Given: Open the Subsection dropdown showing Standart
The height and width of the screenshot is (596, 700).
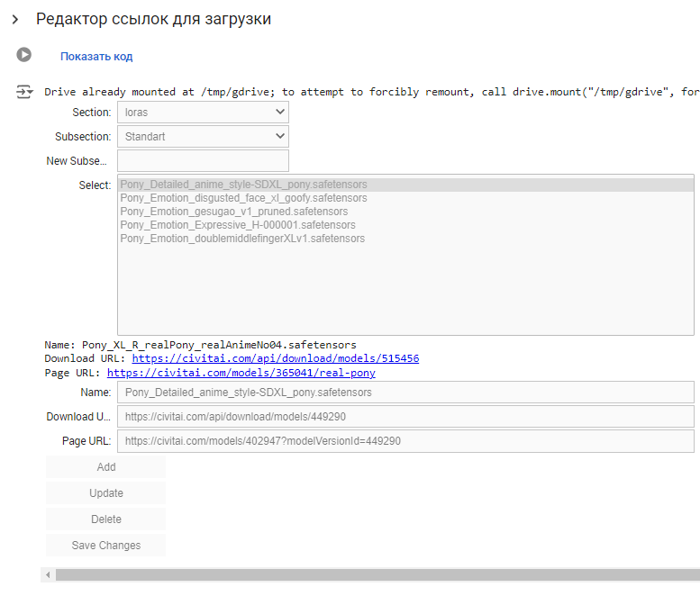Looking at the screenshot, I should click(203, 136).
